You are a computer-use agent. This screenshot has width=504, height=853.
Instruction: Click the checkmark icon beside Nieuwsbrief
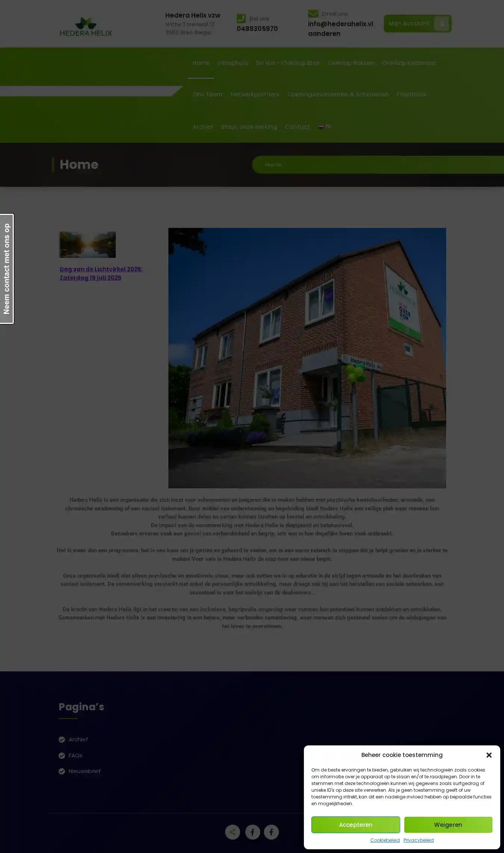pos(62,771)
